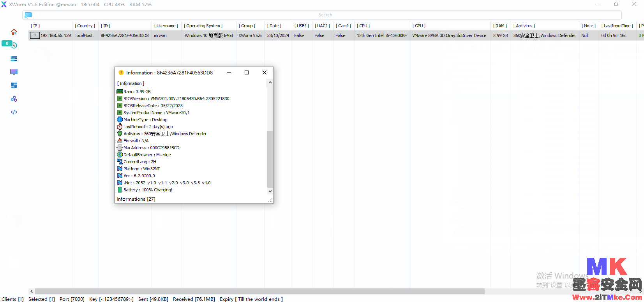Click the GPU cell VMware SVGA 3D
The width and height of the screenshot is (644, 302).
pyautogui.click(x=449, y=35)
